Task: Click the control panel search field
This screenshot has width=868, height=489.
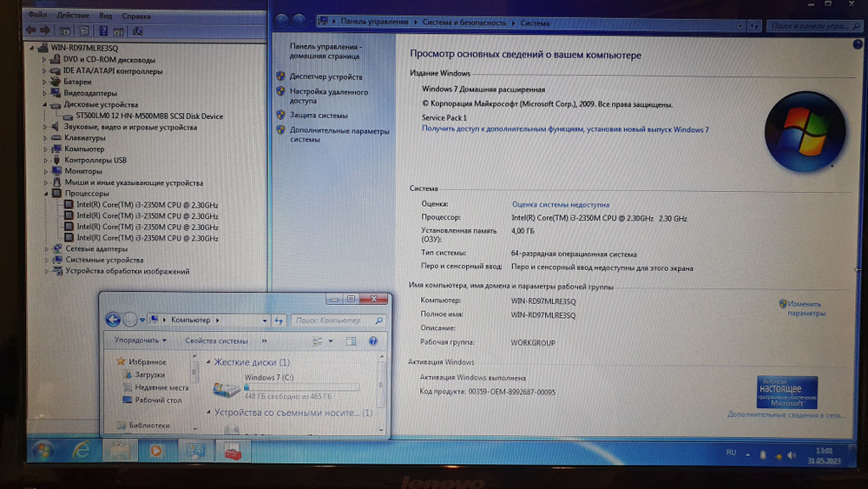Action: [815, 26]
